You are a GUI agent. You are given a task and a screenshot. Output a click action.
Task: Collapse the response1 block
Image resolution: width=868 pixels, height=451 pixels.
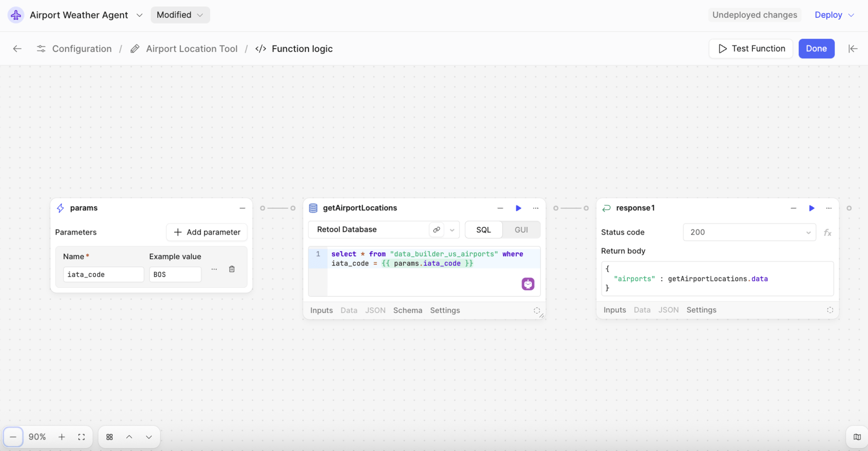[x=793, y=208]
